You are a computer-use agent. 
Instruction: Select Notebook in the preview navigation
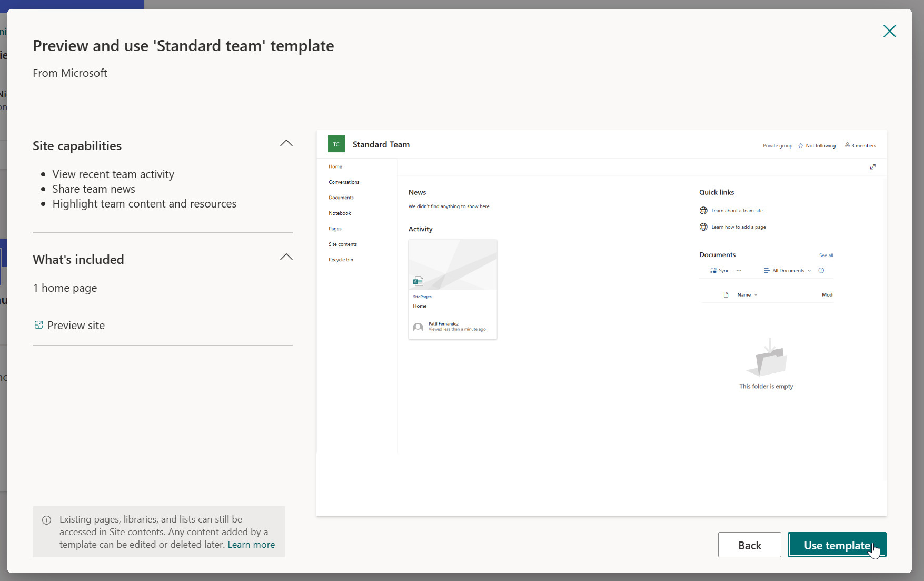(x=340, y=213)
